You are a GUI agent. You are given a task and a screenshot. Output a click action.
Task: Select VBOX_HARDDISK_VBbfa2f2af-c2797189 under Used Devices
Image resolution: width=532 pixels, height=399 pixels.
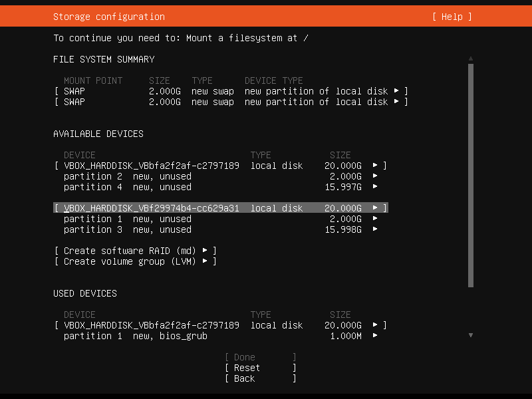221,325
